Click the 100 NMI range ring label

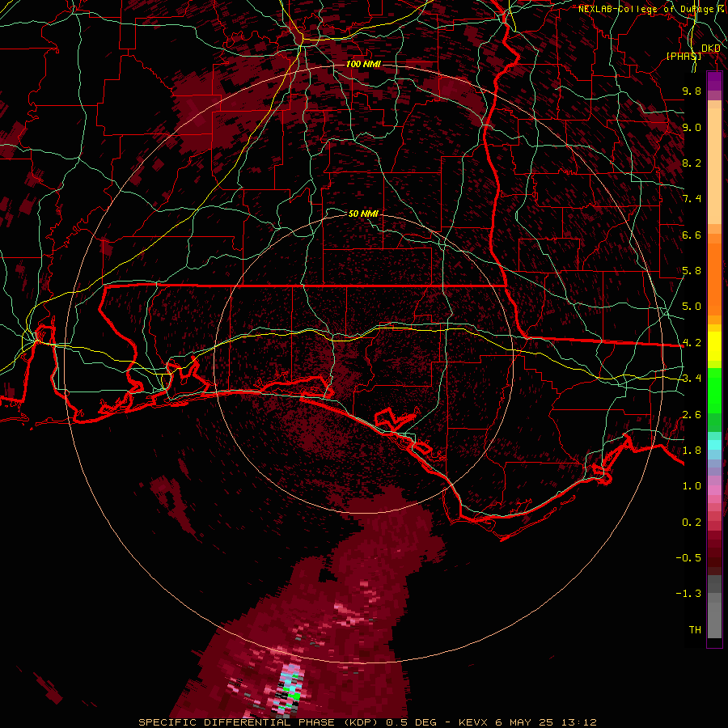363,64
